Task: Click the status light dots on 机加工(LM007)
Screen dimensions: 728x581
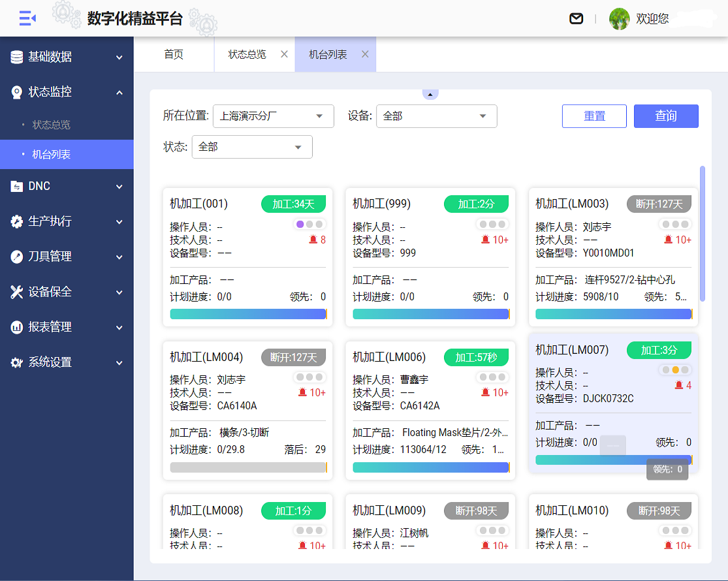Action: pyautogui.click(x=675, y=370)
